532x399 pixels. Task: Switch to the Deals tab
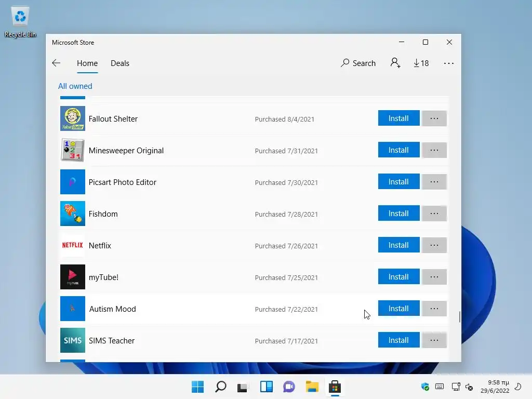pyautogui.click(x=120, y=63)
